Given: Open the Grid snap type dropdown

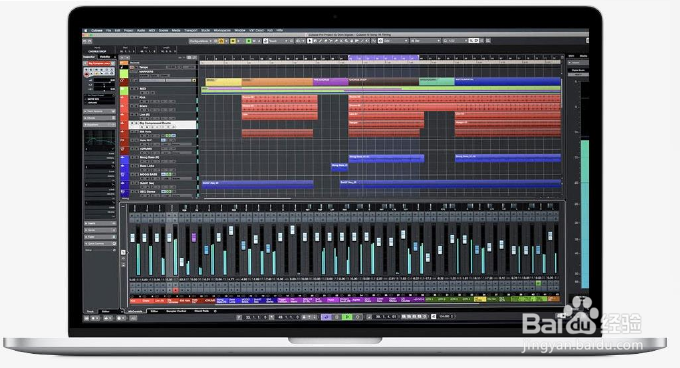Looking at the screenshot, I should 396,41.
